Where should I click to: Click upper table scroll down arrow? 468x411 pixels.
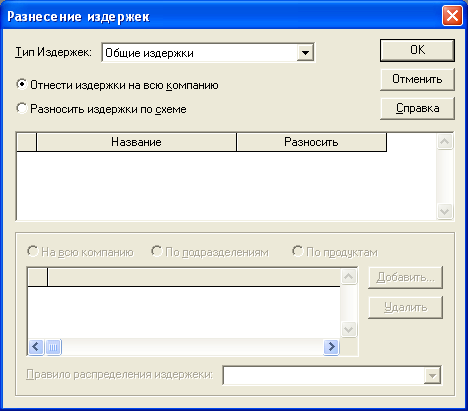pyautogui.click(x=445, y=211)
